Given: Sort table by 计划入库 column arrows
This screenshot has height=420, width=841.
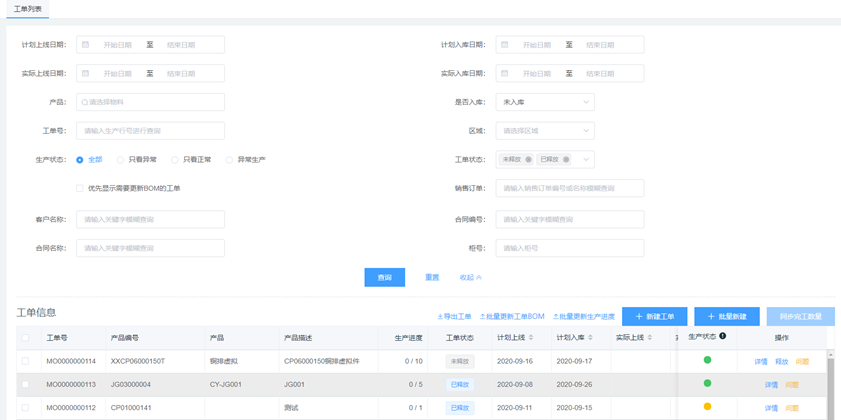Looking at the screenshot, I should click(591, 338).
